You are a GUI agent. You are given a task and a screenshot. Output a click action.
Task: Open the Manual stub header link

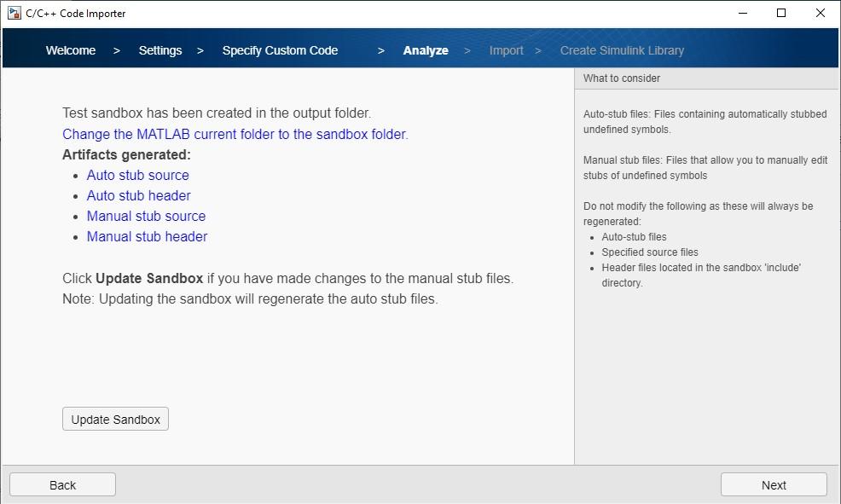point(147,236)
